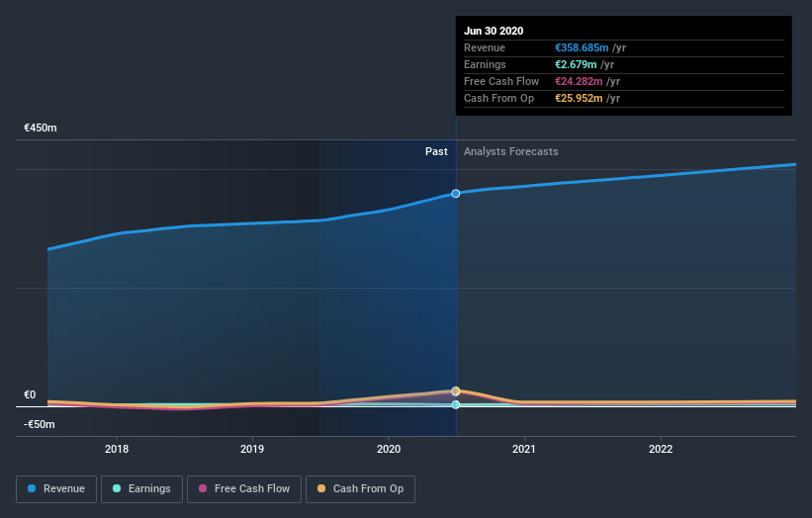The image size is (812, 518).
Task: Select the 2019 x-axis label
Action: (x=252, y=449)
